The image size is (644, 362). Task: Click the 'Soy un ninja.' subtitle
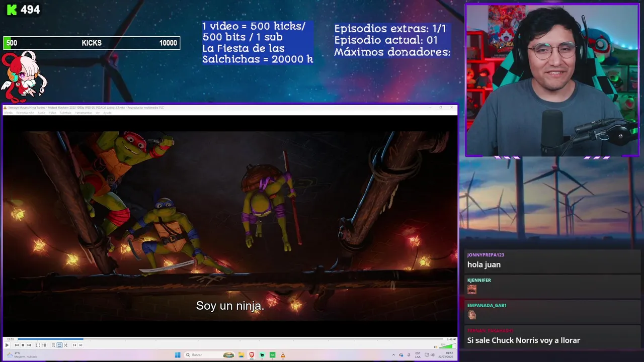point(230,306)
